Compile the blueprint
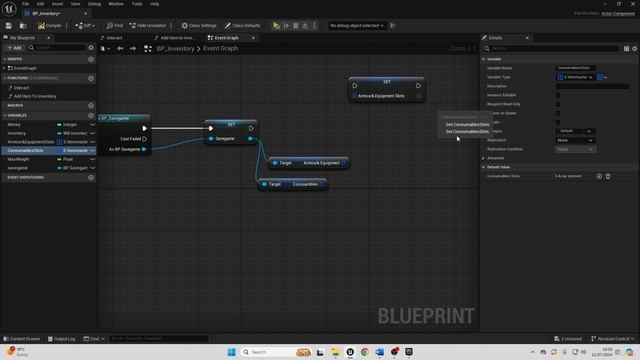The image size is (640, 360). coord(49,26)
